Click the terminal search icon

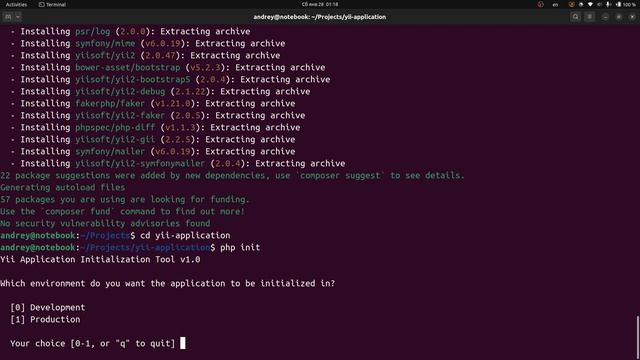tap(576, 17)
